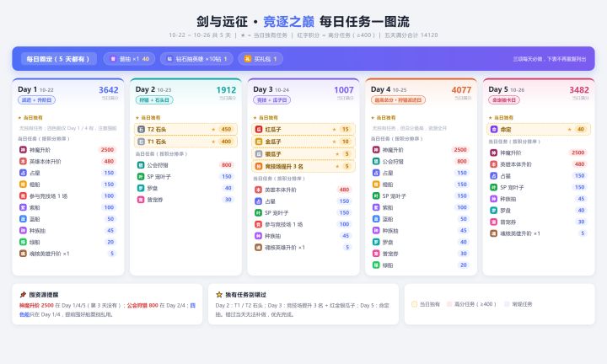Click the 40 score badge for 命定

coord(581,130)
